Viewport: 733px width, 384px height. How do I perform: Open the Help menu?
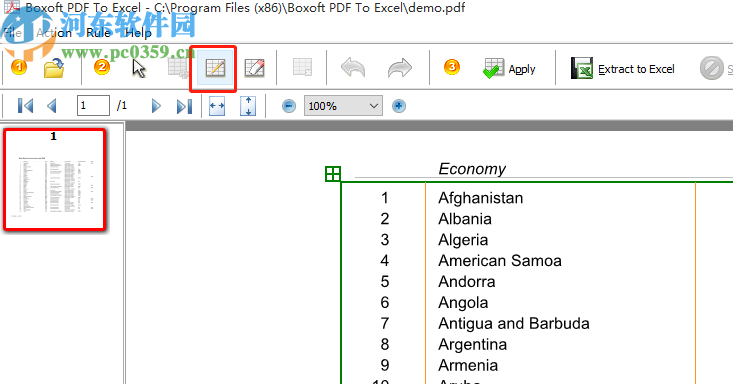tap(138, 33)
